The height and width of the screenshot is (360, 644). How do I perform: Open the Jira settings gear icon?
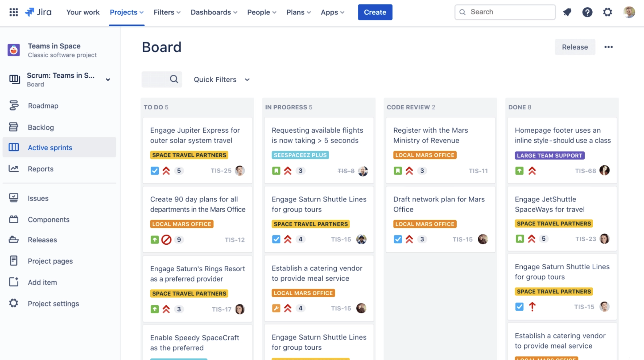pyautogui.click(x=608, y=12)
